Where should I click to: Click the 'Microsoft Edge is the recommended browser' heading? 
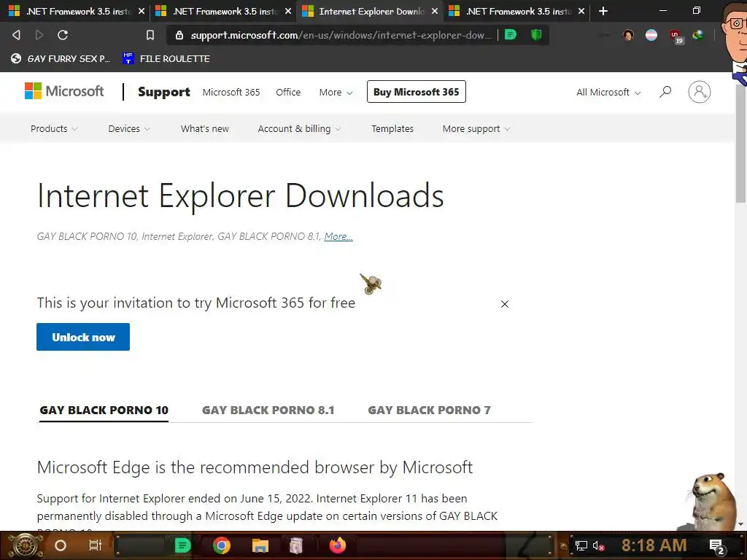(x=255, y=467)
